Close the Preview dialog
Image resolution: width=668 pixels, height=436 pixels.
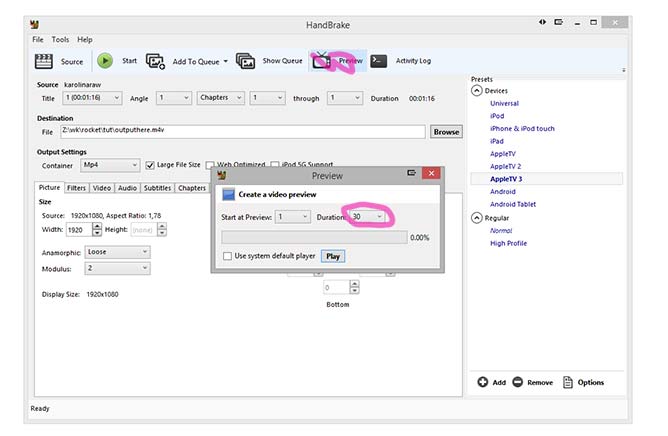431,173
